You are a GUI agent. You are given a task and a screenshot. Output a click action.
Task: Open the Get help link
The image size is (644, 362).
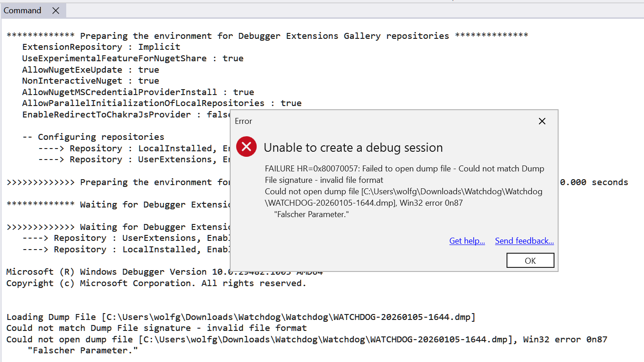click(467, 241)
